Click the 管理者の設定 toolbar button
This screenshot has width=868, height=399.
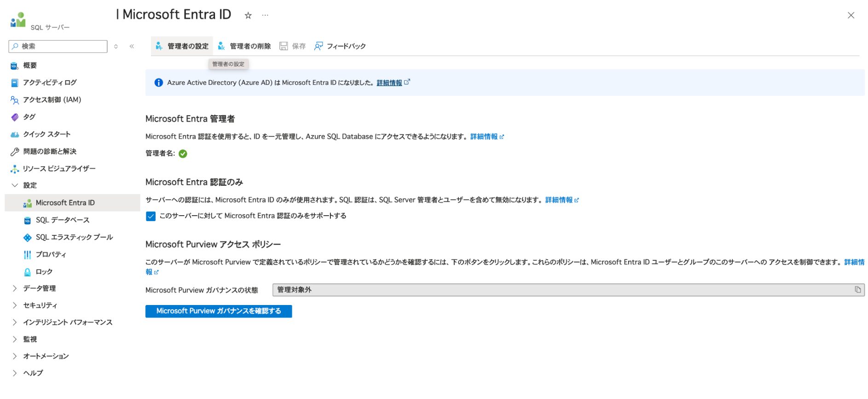pos(182,46)
